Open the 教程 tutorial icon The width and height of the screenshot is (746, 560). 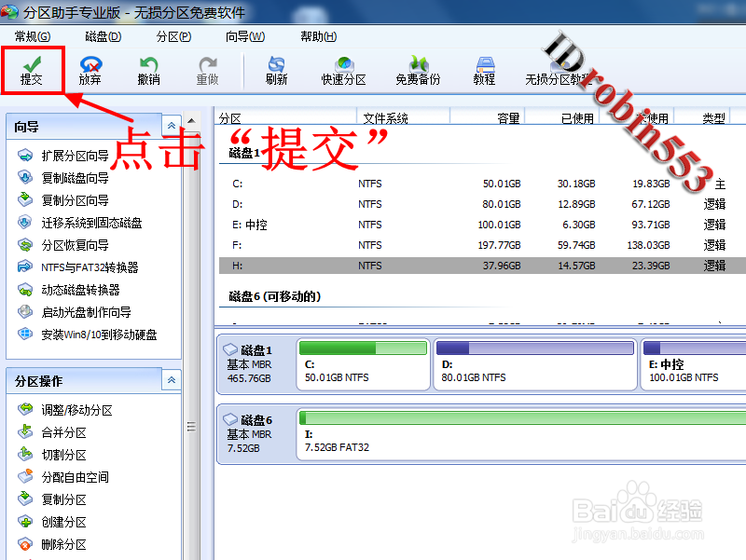(x=484, y=71)
